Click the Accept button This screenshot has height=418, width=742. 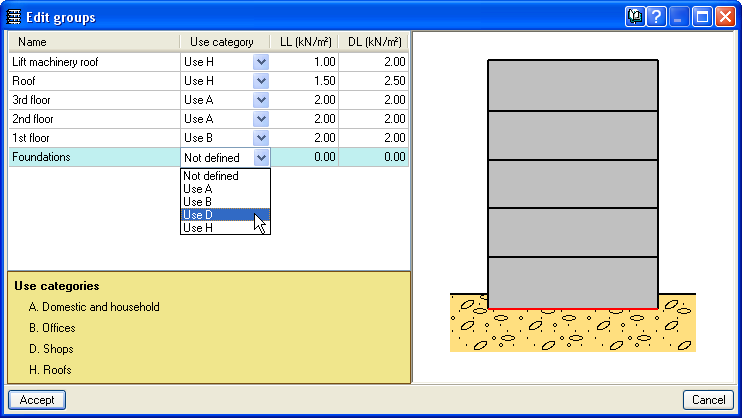click(37, 400)
